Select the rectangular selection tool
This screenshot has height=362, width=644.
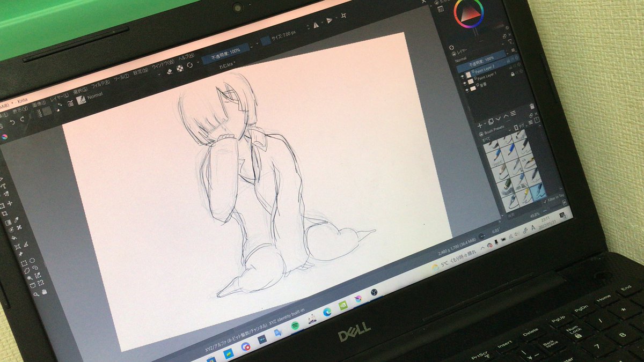[x=24, y=263]
